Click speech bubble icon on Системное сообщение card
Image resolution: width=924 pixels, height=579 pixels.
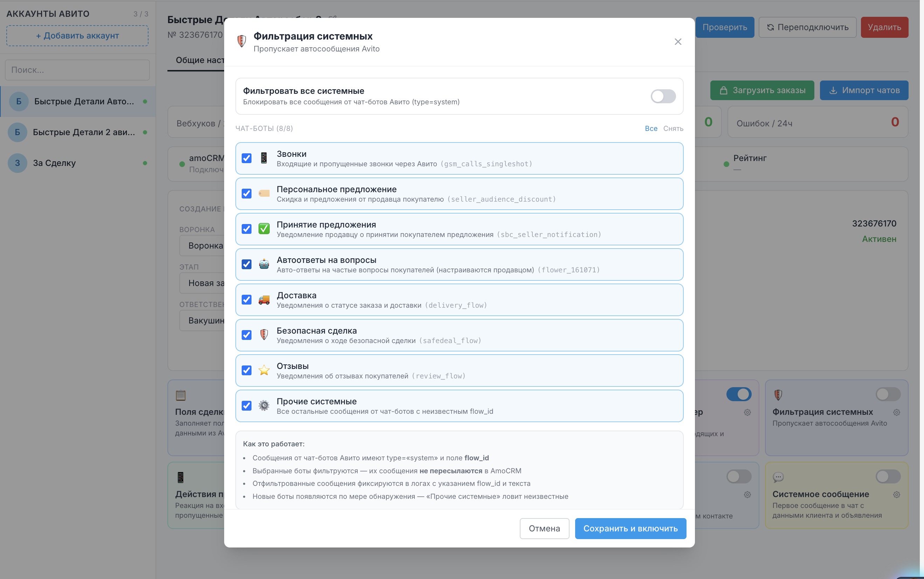pos(778,477)
